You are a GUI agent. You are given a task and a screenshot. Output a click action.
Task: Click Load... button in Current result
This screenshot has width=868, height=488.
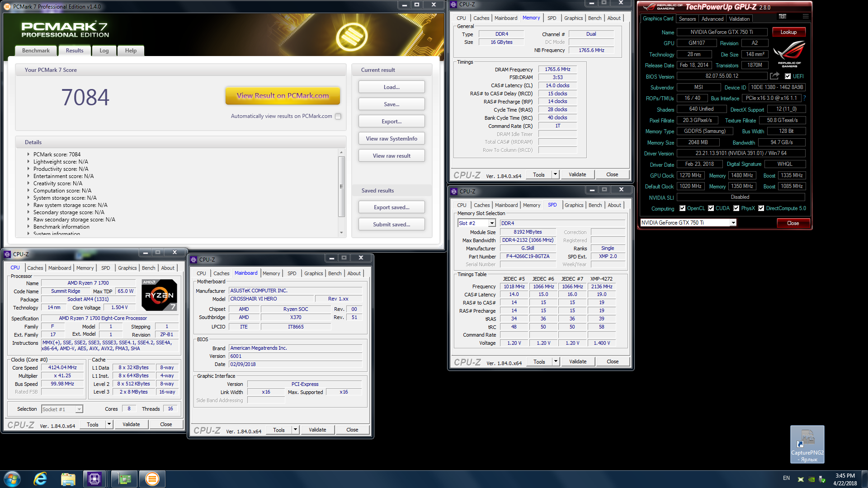(392, 87)
